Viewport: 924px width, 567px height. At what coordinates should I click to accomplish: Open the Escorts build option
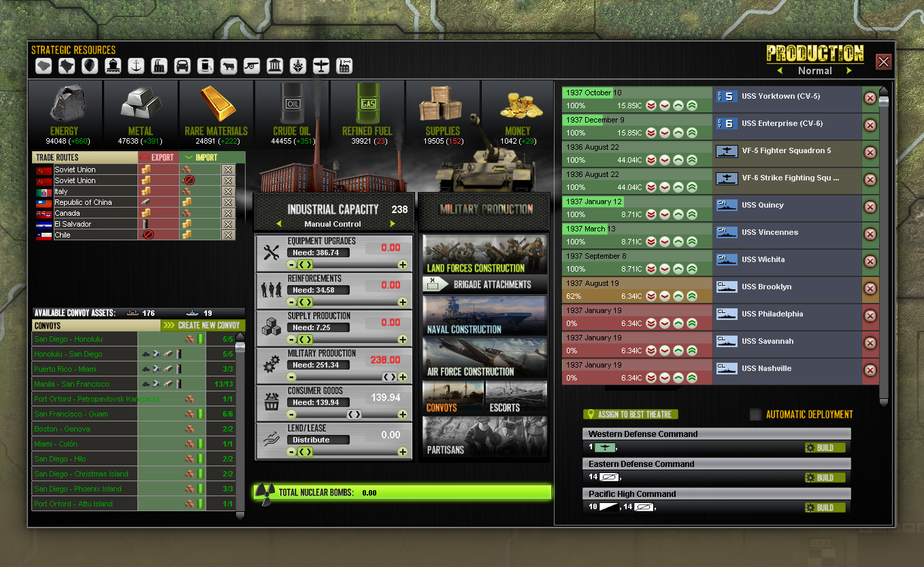(516, 398)
